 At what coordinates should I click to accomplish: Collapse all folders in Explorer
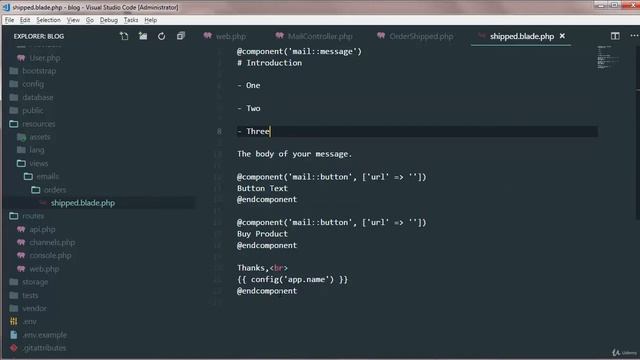coord(180,36)
